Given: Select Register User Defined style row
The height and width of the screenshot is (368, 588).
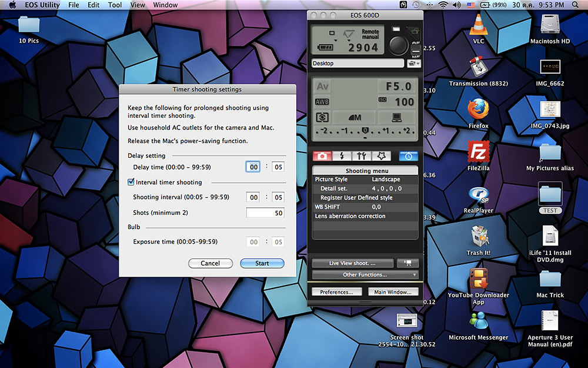Looking at the screenshot, I should point(365,197).
